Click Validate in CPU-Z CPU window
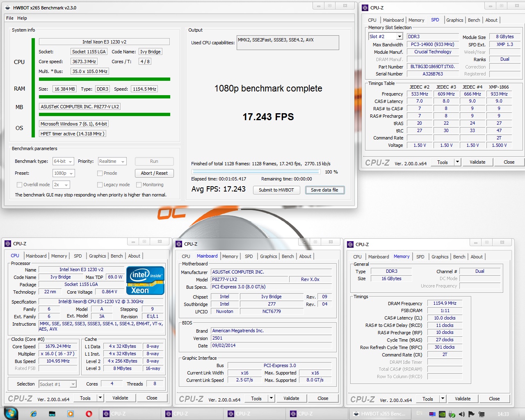 (120, 398)
